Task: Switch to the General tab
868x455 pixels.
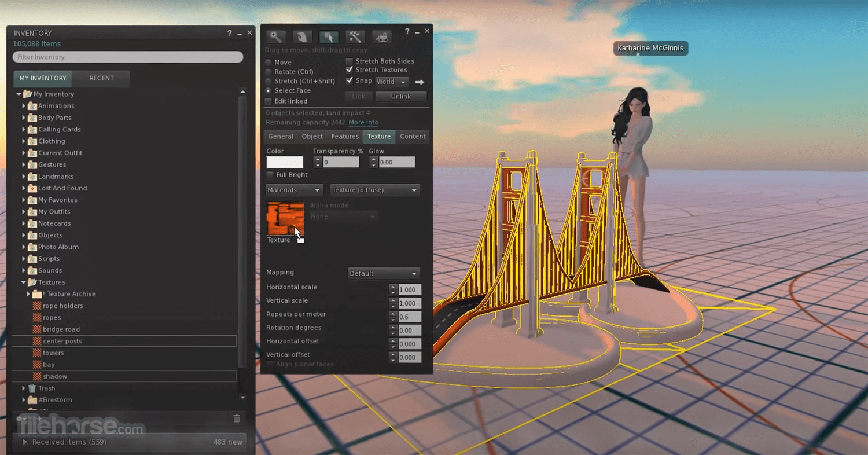Action: (281, 137)
